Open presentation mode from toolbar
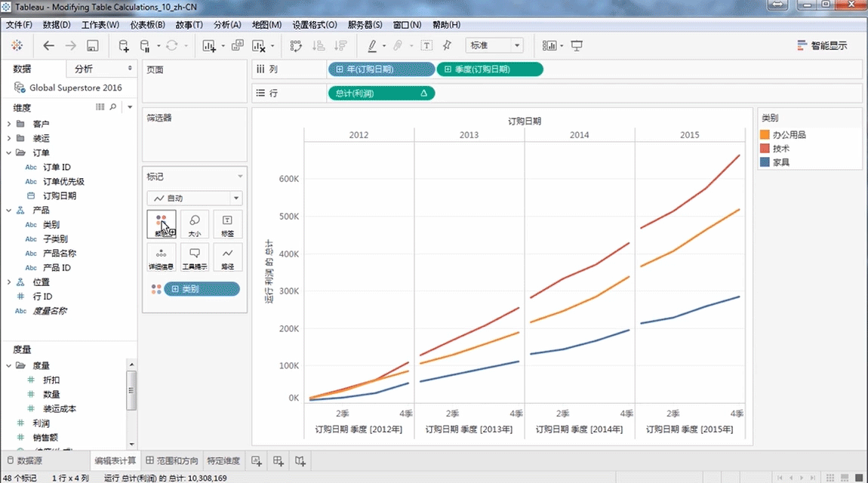 pos(577,46)
